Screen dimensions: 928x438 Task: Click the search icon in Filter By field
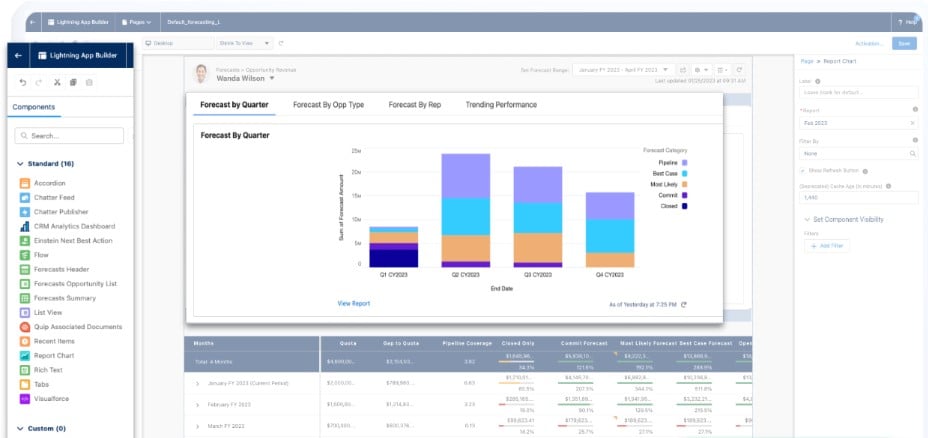(x=913, y=153)
